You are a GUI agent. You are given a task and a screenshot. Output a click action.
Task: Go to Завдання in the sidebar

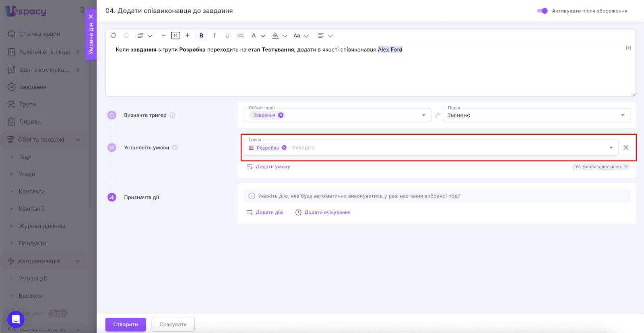(x=33, y=87)
